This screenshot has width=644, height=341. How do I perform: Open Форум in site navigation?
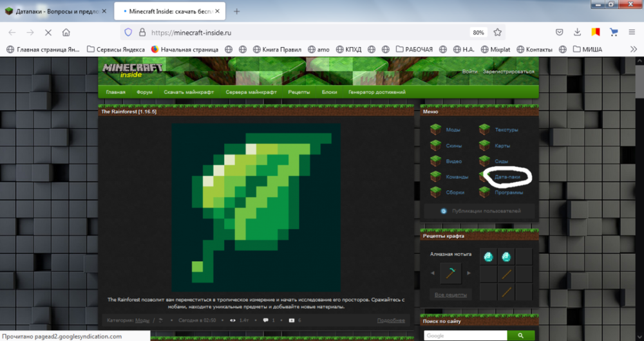point(144,92)
